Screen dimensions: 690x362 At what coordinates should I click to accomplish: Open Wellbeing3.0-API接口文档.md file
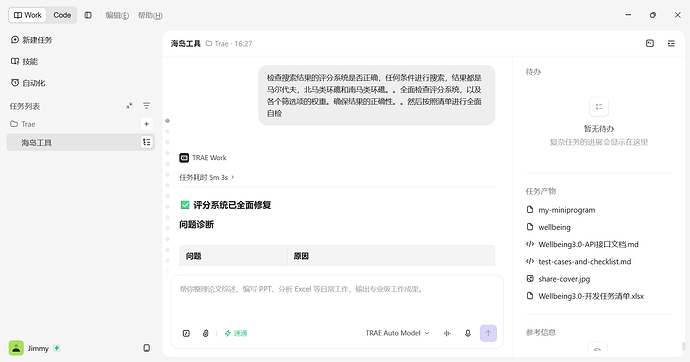582,245
